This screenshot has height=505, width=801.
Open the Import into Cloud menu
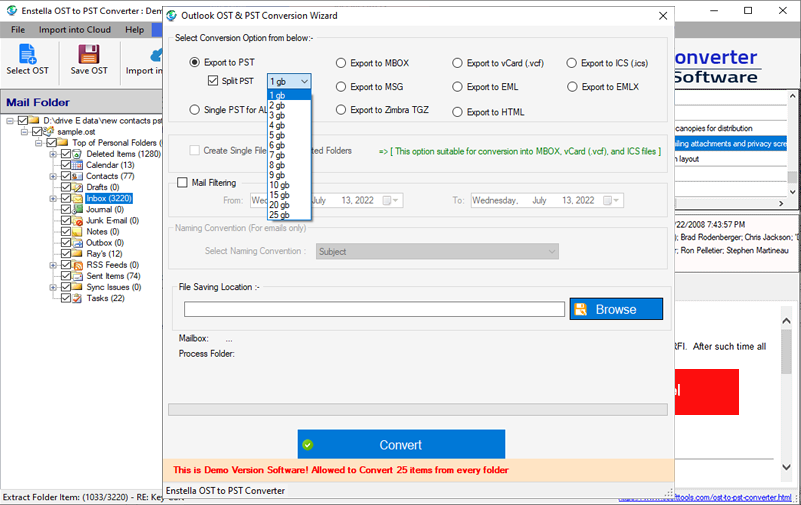[x=75, y=30]
